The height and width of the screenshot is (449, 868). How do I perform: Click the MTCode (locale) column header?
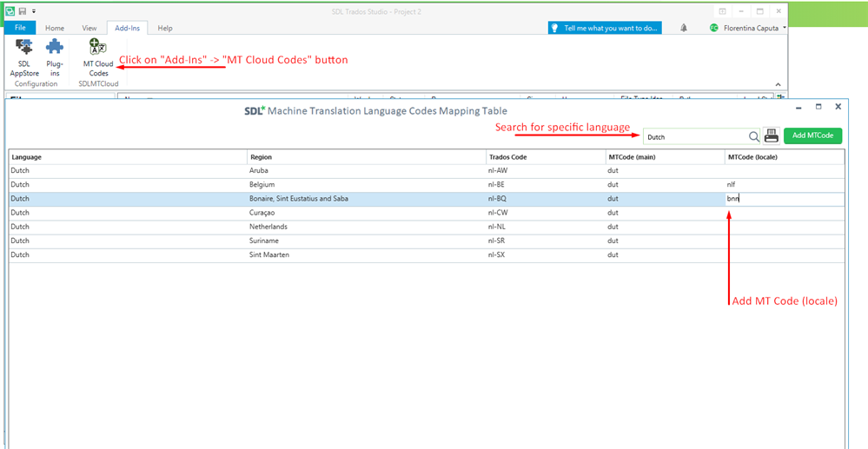tap(785, 157)
